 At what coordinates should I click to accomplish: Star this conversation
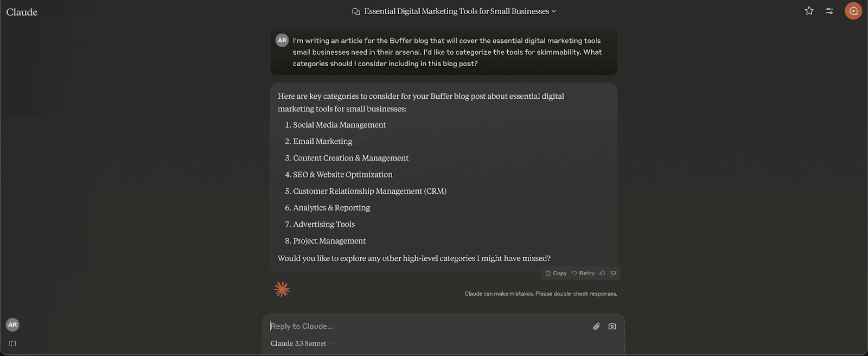(x=809, y=11)
